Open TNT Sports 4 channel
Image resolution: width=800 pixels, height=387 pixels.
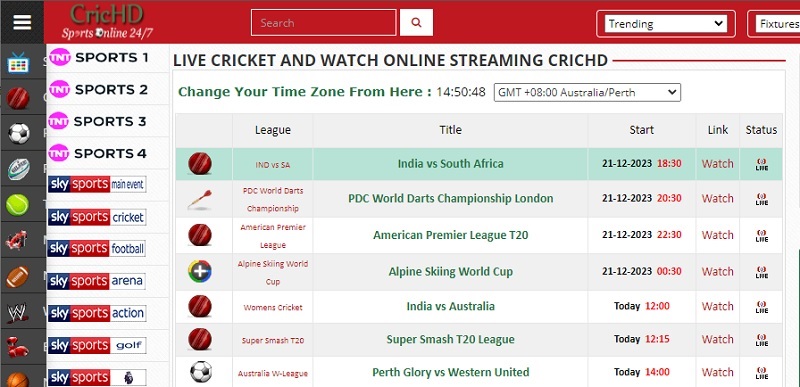click(98, 153)
